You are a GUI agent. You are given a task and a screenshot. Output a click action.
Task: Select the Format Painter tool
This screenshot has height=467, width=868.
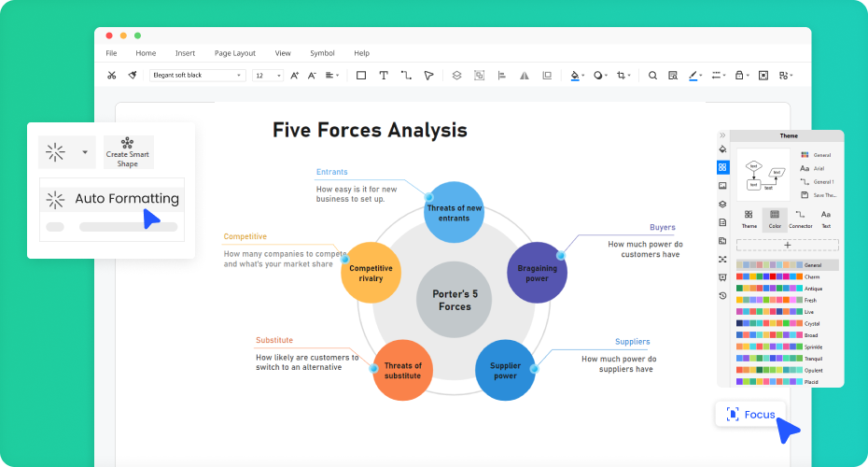[x=133, y=75]
